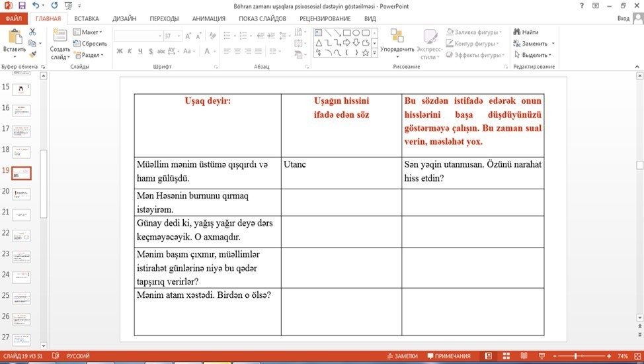
Task: Select the oval shape in gallery
Action: coord(356,33)
